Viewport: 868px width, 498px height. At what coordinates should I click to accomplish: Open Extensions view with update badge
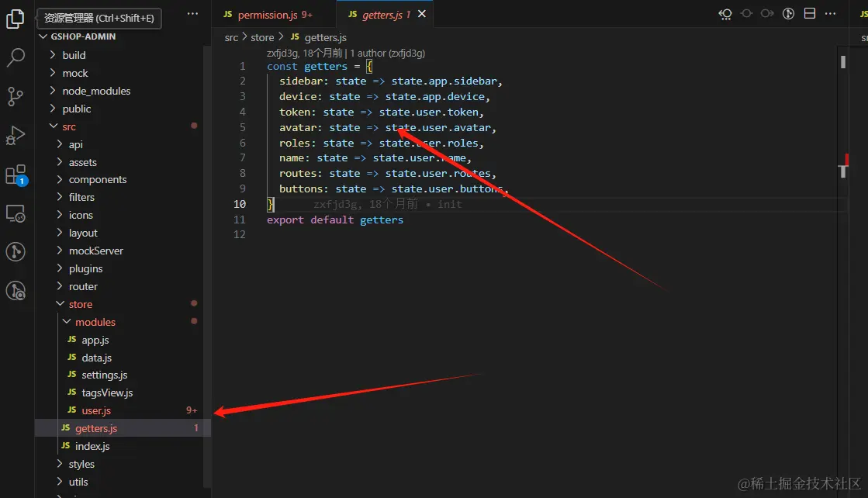pyautogui.click(x=15, y=175)
